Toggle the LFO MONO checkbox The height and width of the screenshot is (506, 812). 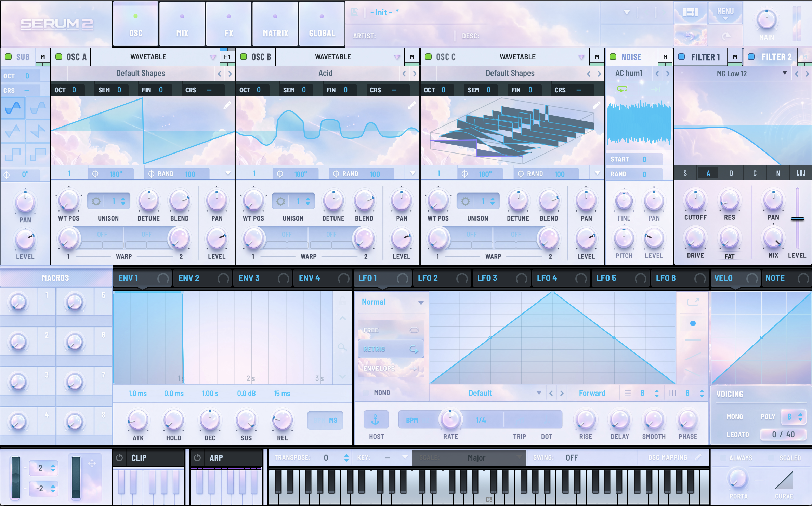[366, 393]
